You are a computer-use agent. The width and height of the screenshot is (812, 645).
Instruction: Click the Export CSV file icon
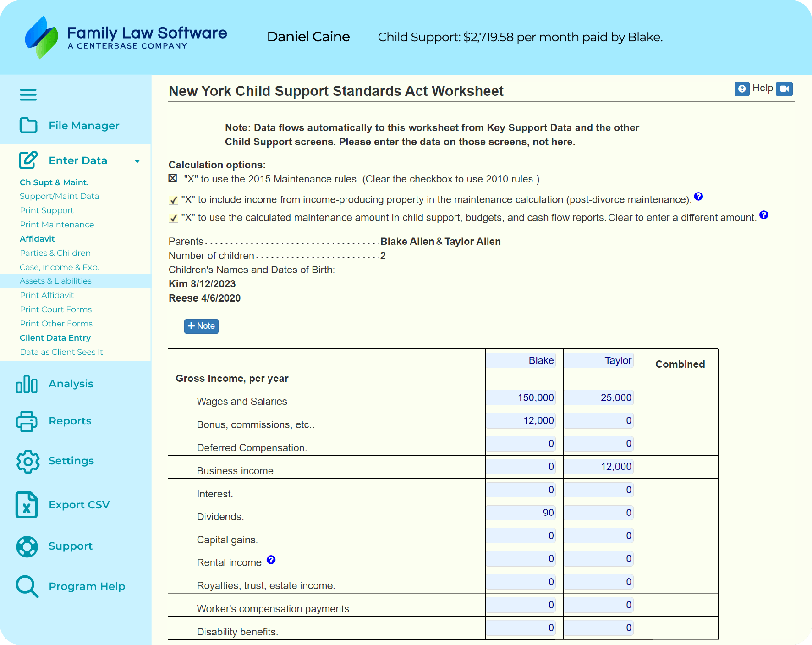click(27, 505)
